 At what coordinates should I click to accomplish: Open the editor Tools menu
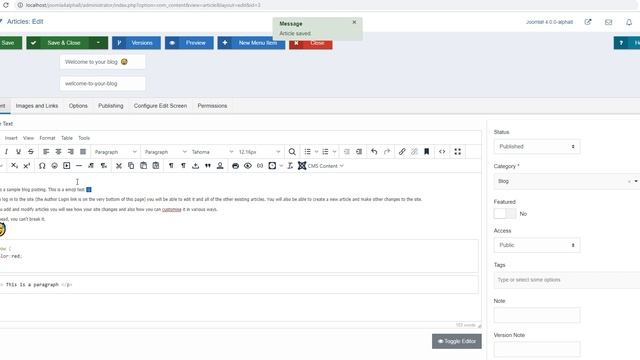coord(84,138)
